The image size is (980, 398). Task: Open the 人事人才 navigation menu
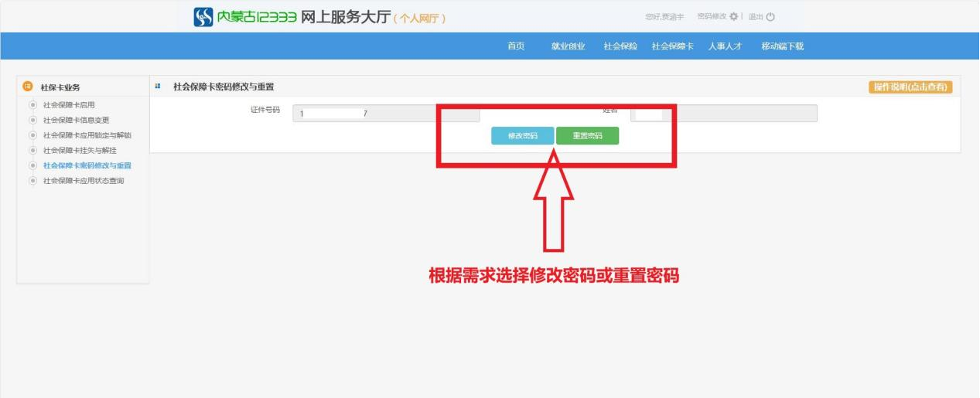coord(725,46)
